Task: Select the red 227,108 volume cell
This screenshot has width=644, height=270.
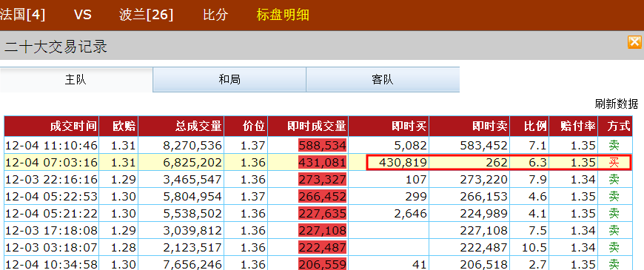Action: 323,231
